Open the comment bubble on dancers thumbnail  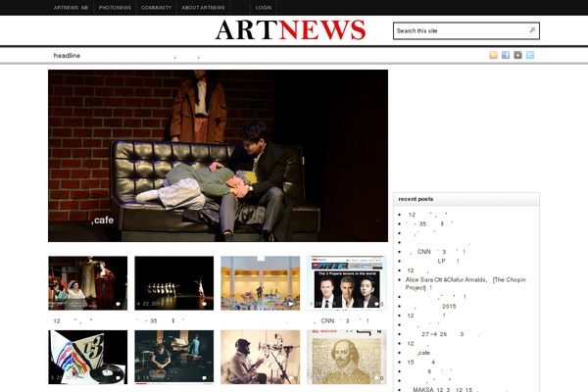205,304
